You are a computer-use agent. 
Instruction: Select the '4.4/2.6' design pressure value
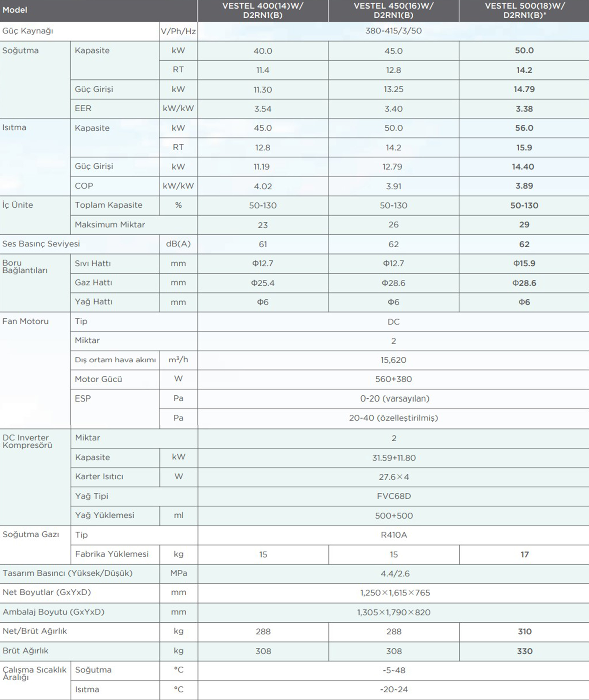coord(395,574)
